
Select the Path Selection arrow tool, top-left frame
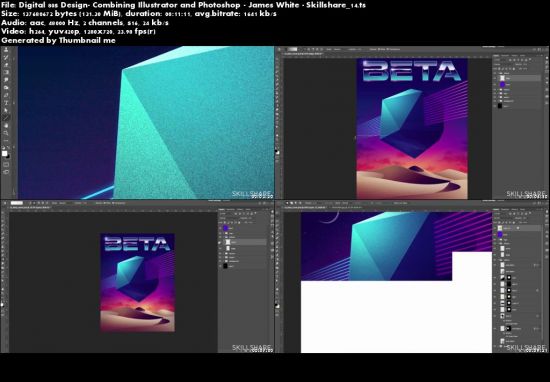6,110
